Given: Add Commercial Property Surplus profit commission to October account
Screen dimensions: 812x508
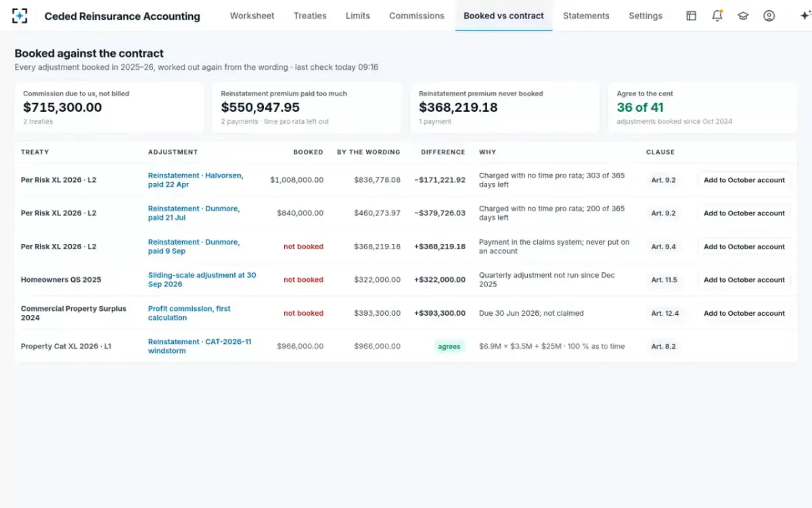Looking at the screenshot, I should [x=744, y=313].
